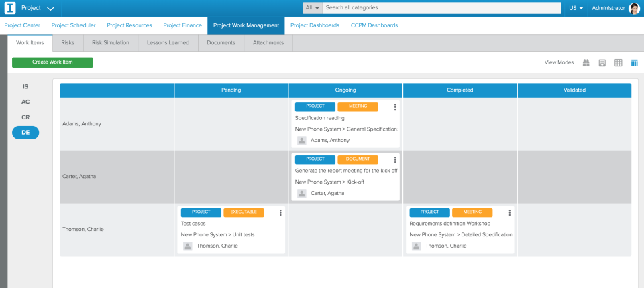Select Thomson, Charlie row label
This screenshot has width=644, height=288.
tap(83, 229)
